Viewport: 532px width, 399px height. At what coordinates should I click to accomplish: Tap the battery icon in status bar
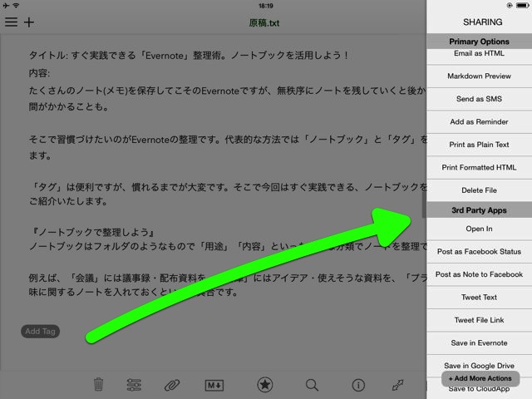[x=523, y=5]
